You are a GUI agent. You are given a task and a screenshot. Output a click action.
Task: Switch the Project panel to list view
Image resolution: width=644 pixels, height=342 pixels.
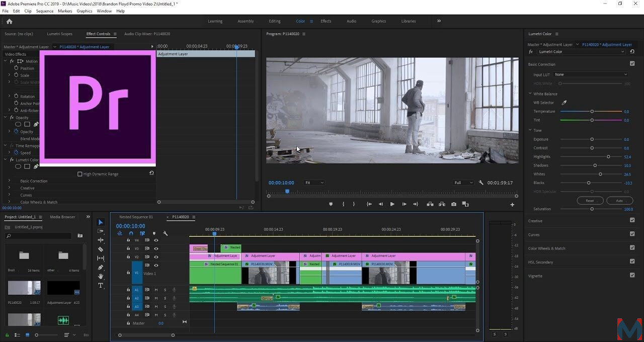tap(17, 335)
